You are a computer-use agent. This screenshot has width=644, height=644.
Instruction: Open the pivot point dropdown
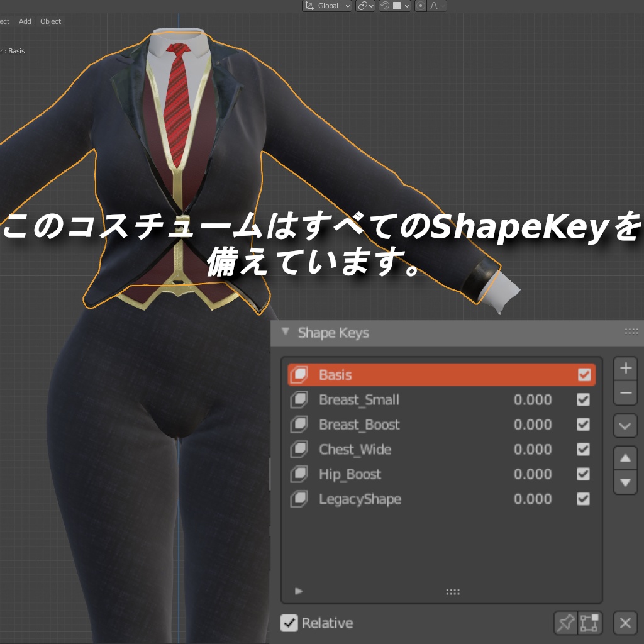[365, 6]
